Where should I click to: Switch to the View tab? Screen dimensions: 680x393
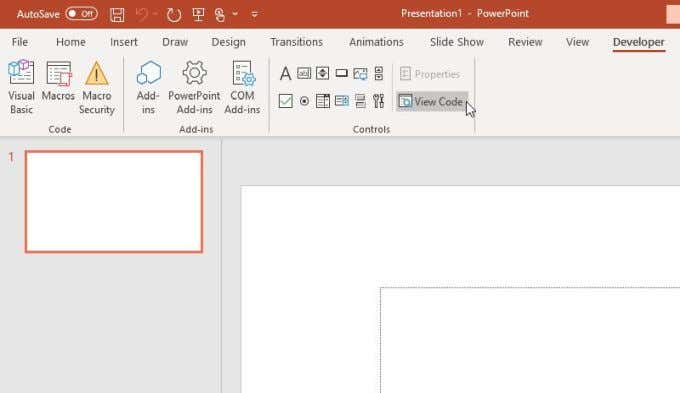point(577,42)
